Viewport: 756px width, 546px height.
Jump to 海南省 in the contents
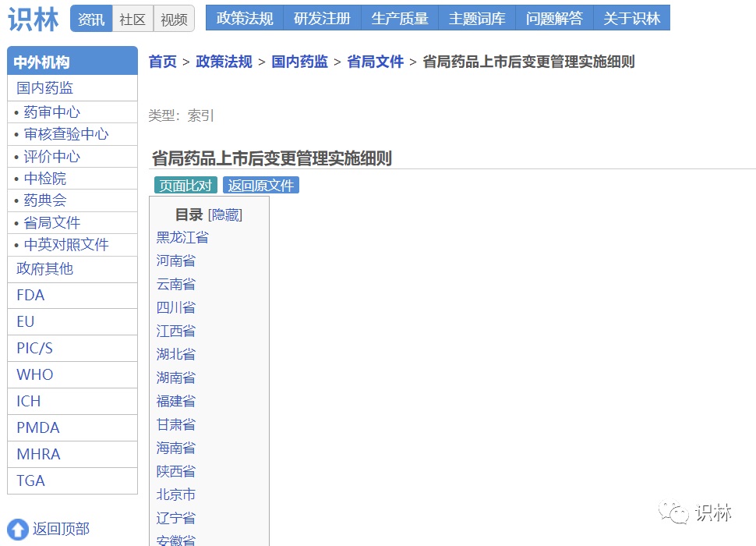[176, 448]
